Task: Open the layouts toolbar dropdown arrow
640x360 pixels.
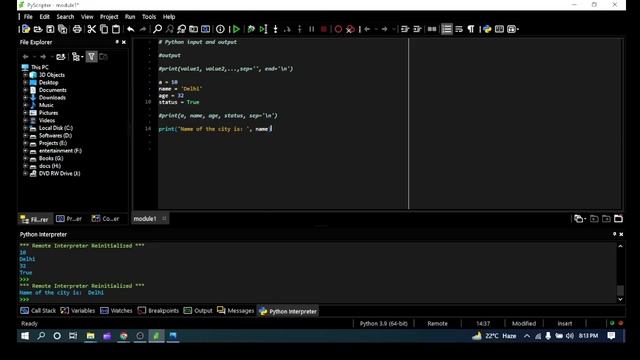Action: [518, 29]
